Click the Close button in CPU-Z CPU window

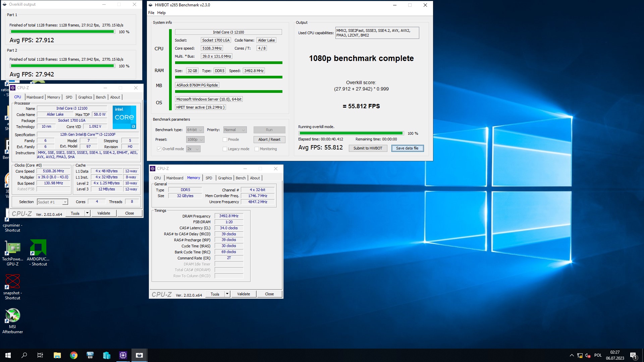129,213
